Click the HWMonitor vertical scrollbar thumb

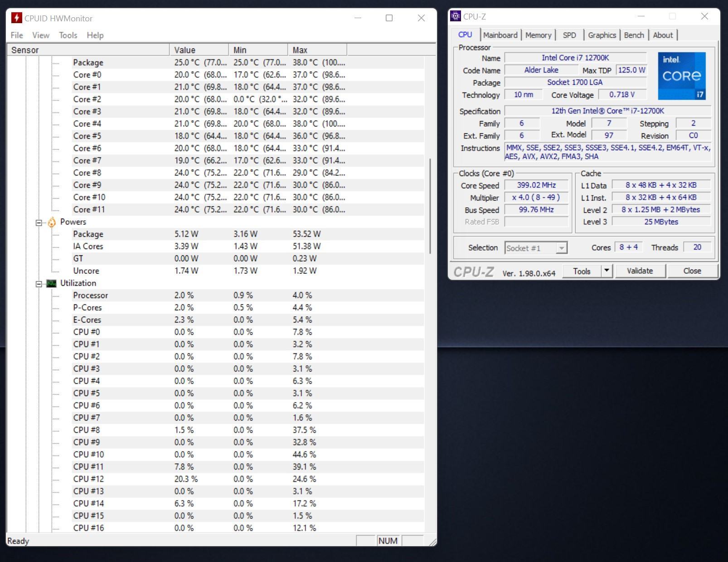(430, 205)
